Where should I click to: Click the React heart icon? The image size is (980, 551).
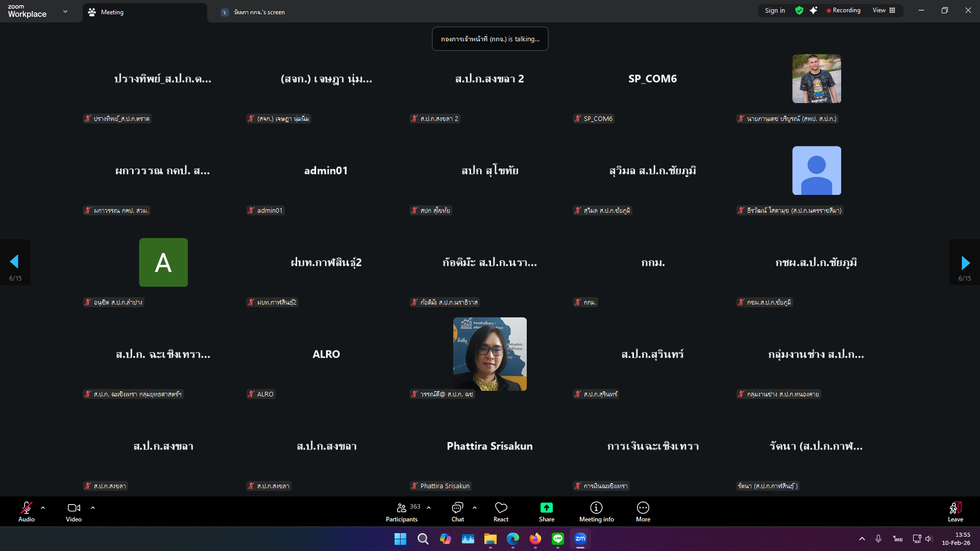pos(501,508)
